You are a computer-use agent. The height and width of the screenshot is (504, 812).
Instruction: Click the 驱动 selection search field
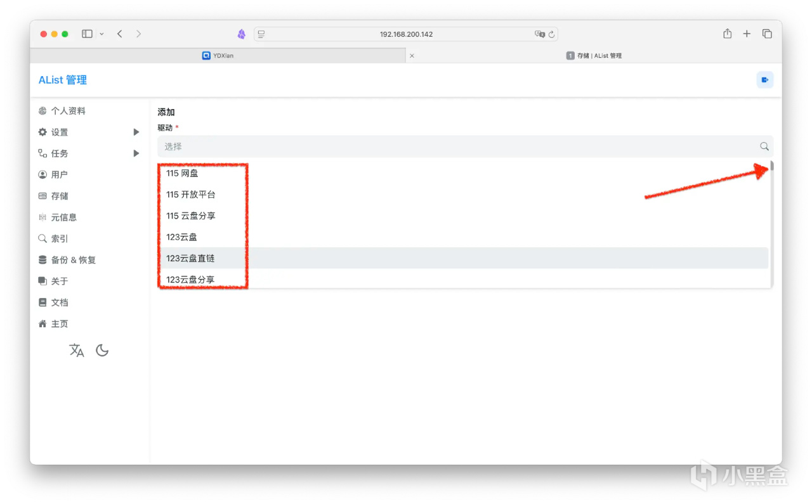click(465, 146)
